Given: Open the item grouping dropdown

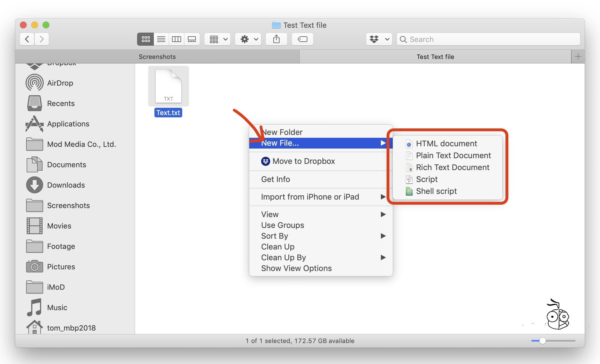Looking at the screenshot, I should (x=217, y=39).
